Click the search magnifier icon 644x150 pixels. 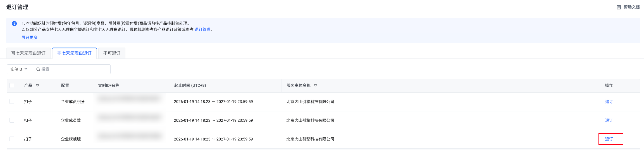click(38, 69)
